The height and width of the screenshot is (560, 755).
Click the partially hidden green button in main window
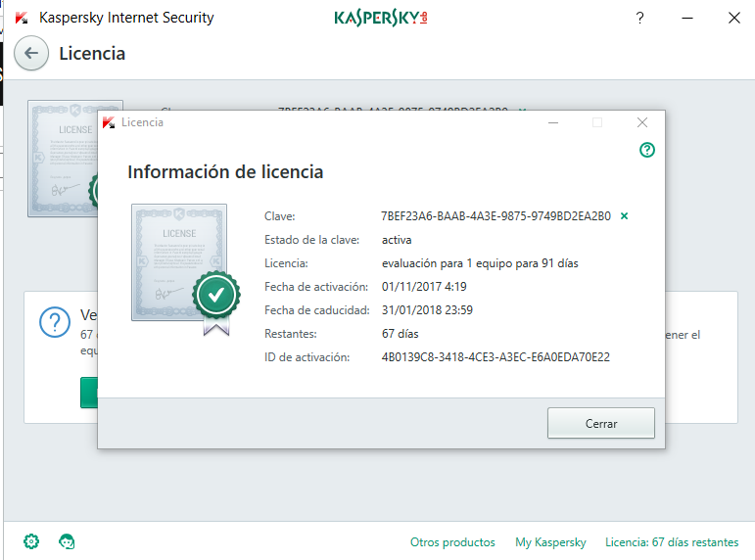[88, 393]
